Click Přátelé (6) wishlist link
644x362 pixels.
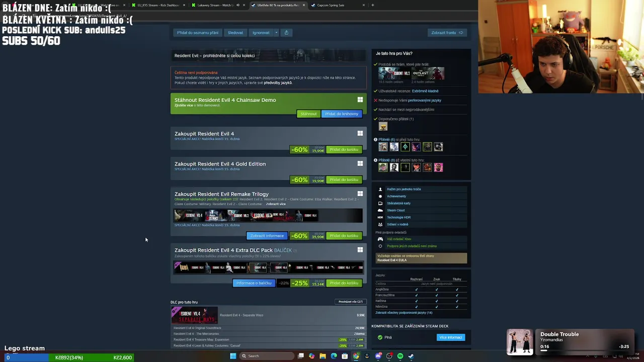386,139
